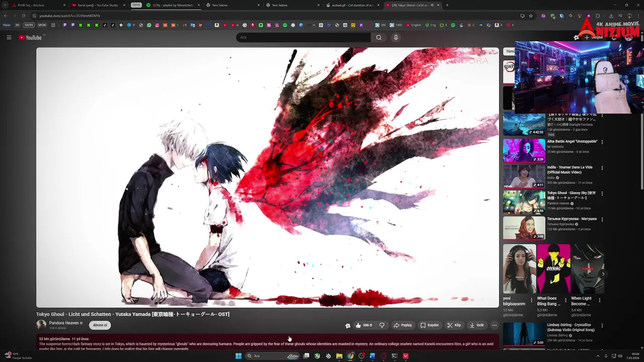Open system volume tray icon

tap(620, 356)
